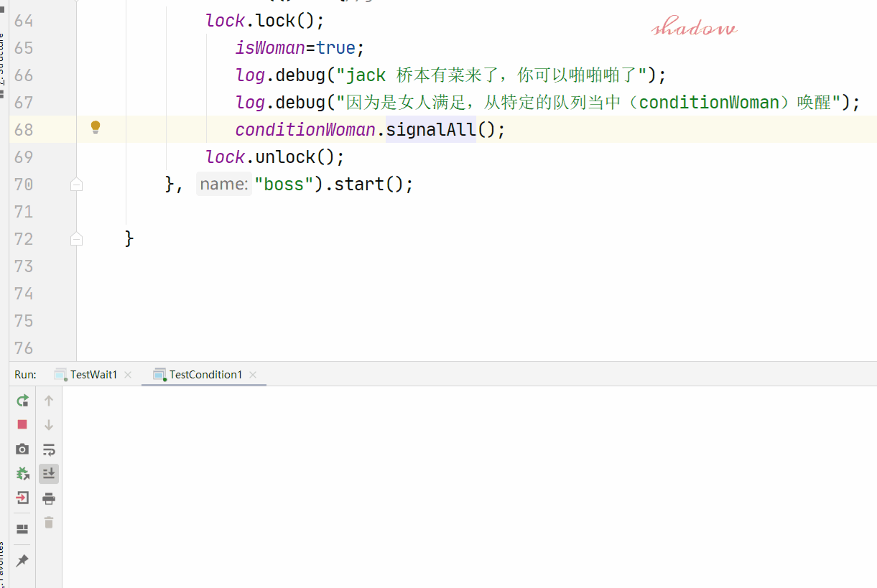Click line number 64 in the gutter
The image size is (877, 588).
click(x=24, y=21)
